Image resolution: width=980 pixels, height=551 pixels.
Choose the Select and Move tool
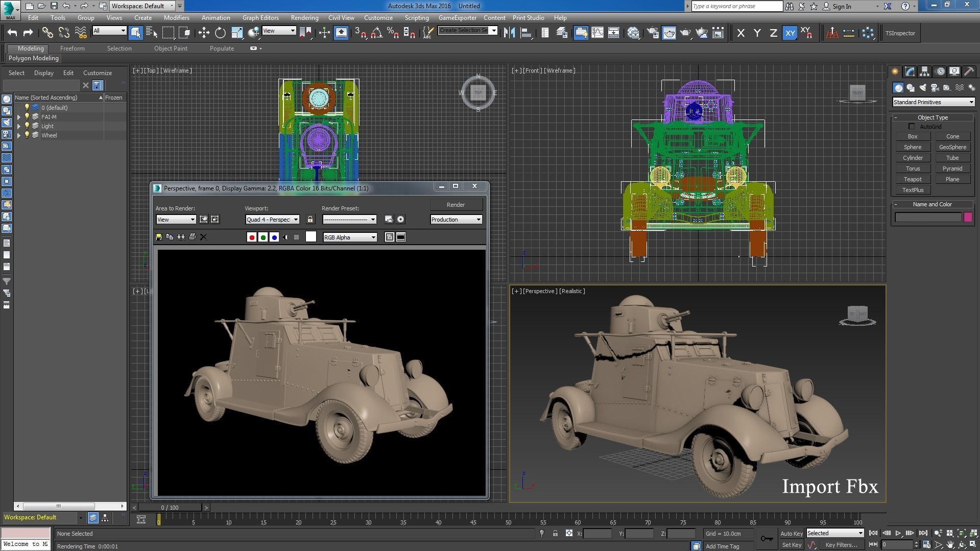(204, 33)
